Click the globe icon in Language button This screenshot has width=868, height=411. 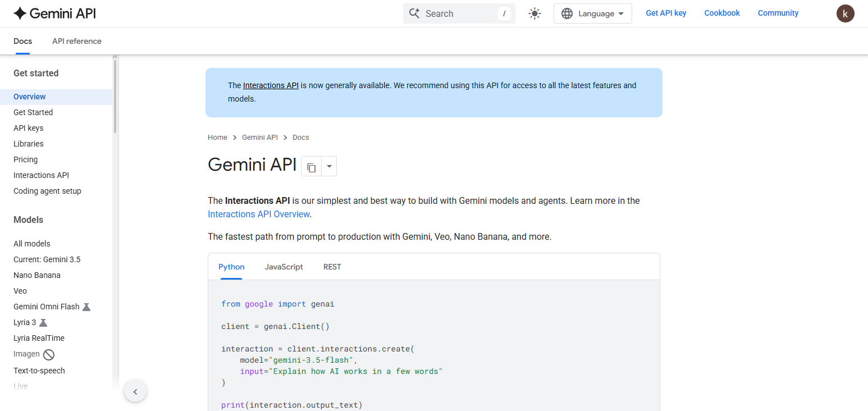pyautogui.click(x=567, y=13)
